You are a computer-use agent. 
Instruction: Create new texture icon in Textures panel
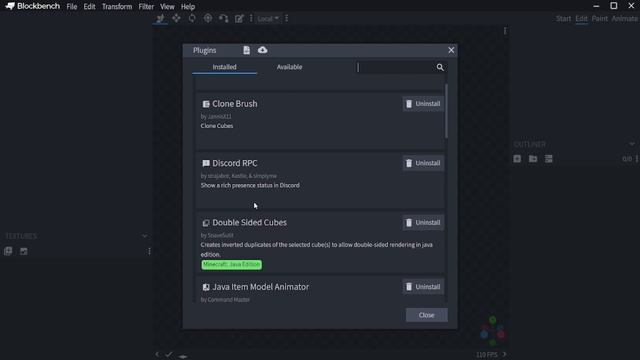24,251
